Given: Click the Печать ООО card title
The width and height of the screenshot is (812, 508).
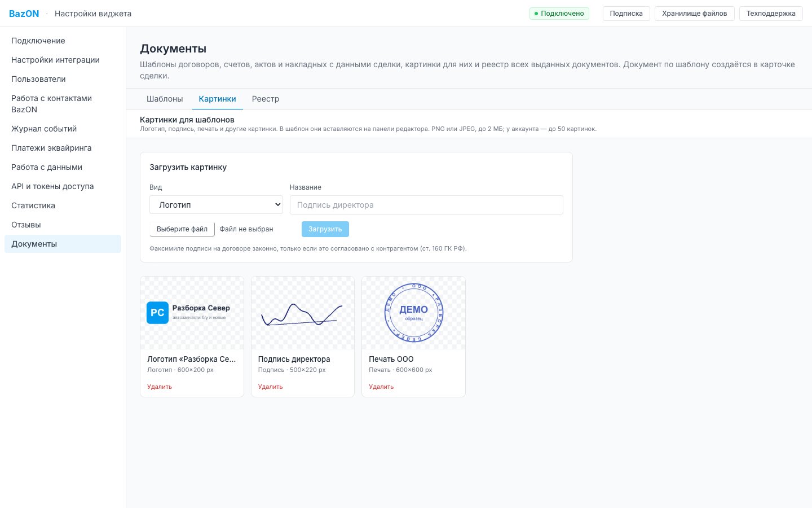Looking at the screenshot, I should 391,359.
